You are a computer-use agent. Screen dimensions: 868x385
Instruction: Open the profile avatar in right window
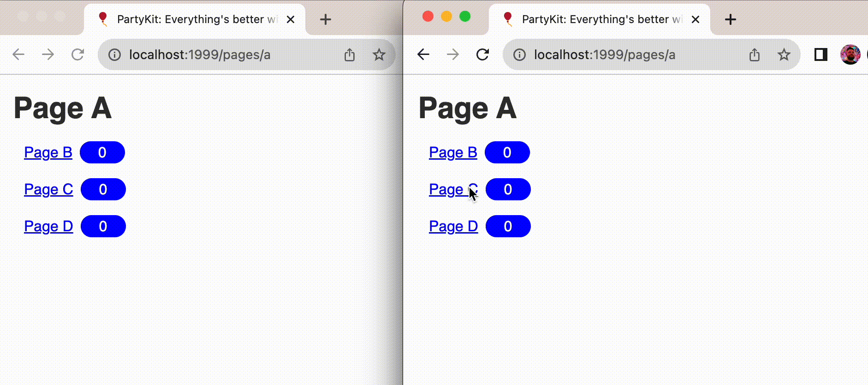pos(850,54)
